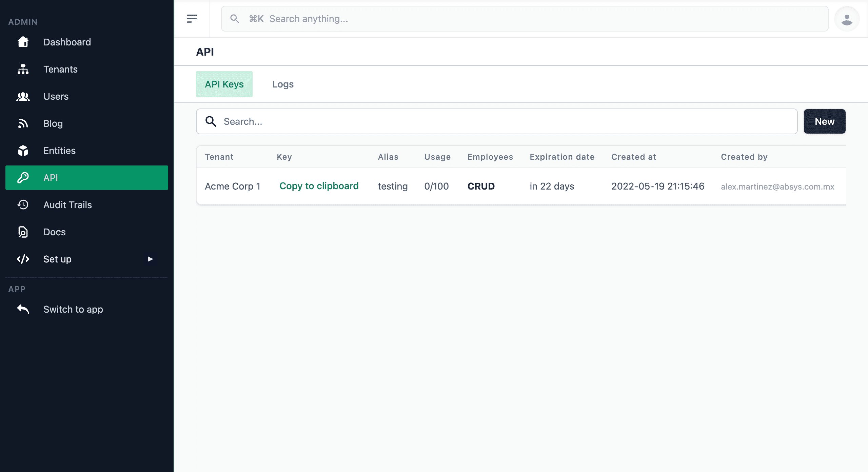Open the Set up sidebar item
This screenshot has width=868, height=472.
(x=87, y=259)
